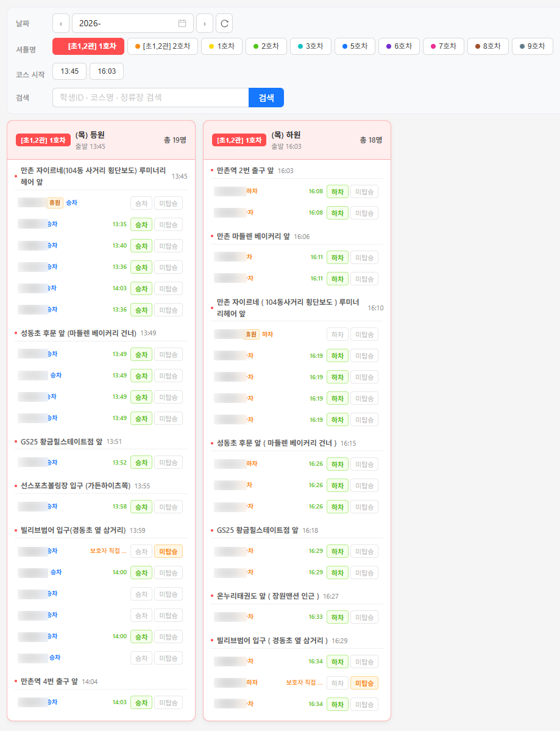This screenshot has height=731, width=560.
Task: Click stop header 선스포츠볼링장 입구 (가든하이츠쪽)
Action: click(x=76, y=486)
